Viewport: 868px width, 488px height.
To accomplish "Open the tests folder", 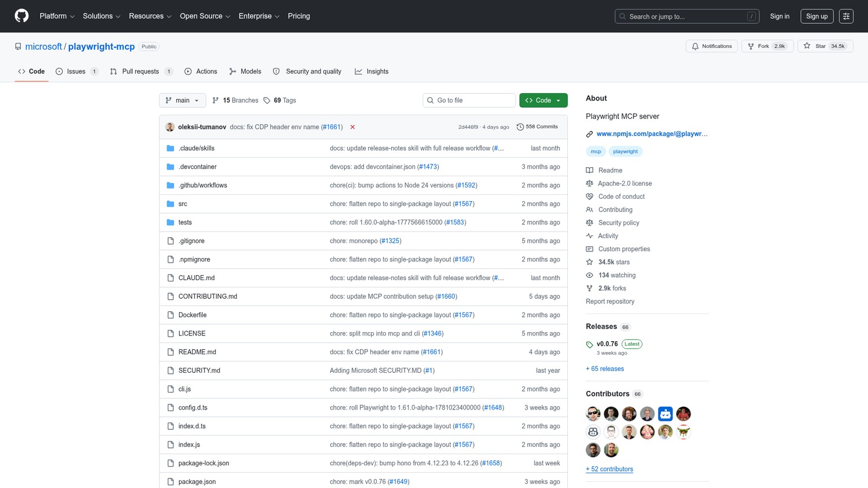I will pyautogui.click(x=185, y=223).
